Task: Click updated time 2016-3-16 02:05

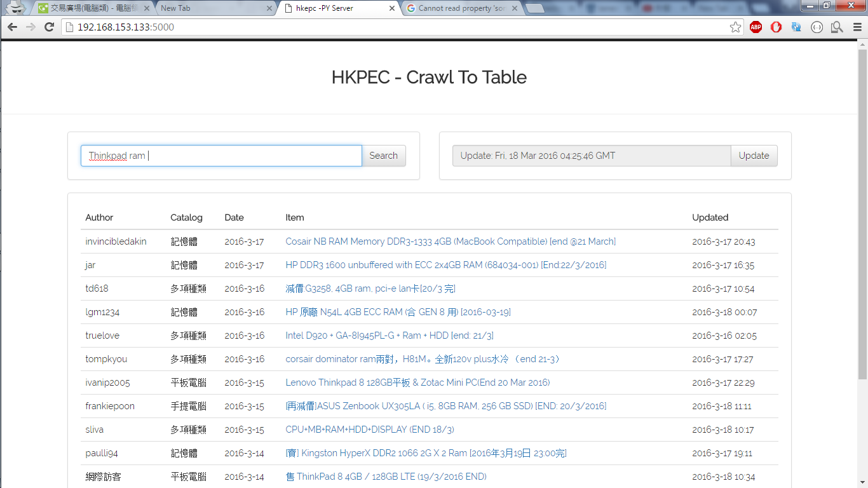Action: pos(724,335)
